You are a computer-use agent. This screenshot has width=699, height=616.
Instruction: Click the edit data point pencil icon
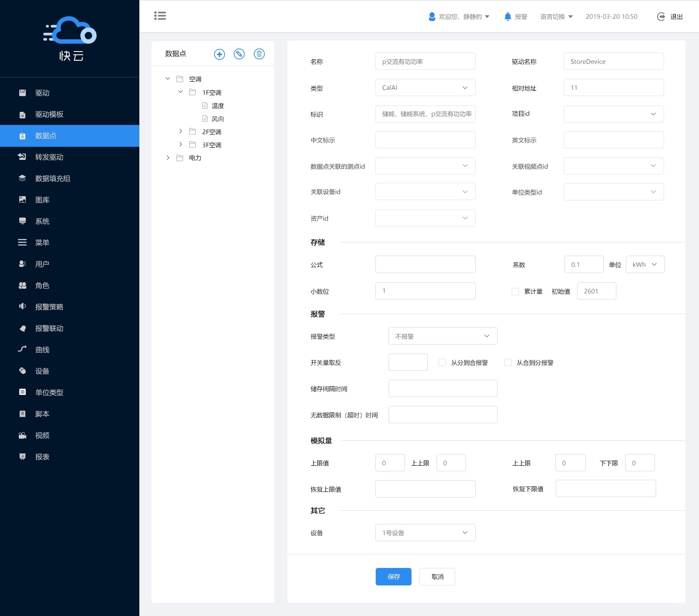pyautogui.click(x=239, y=54)
